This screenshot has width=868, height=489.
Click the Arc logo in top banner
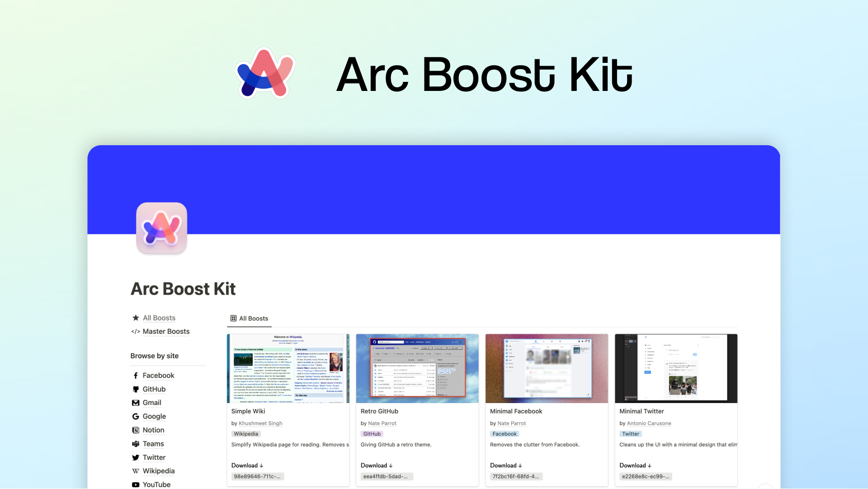pos(265,73)
